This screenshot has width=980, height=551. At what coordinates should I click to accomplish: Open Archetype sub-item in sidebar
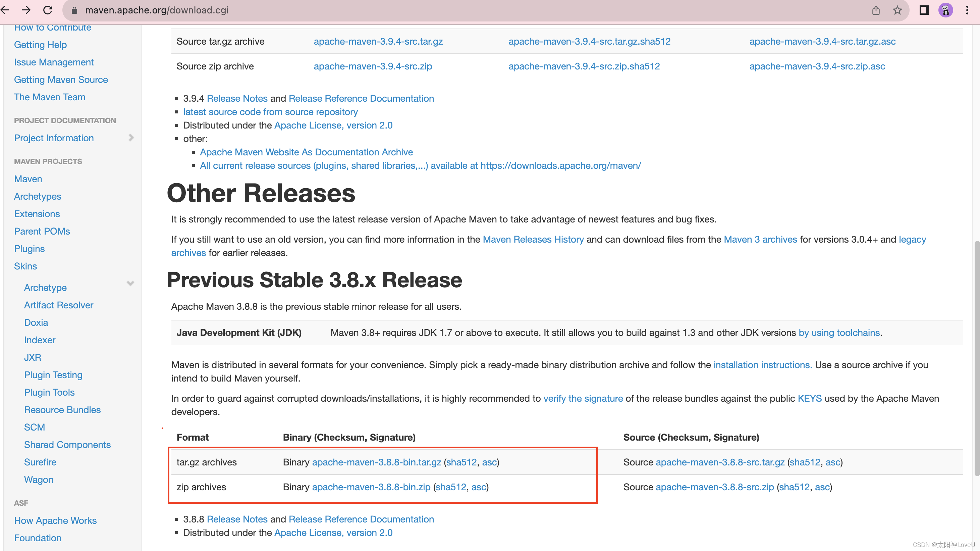click(45, 288)
